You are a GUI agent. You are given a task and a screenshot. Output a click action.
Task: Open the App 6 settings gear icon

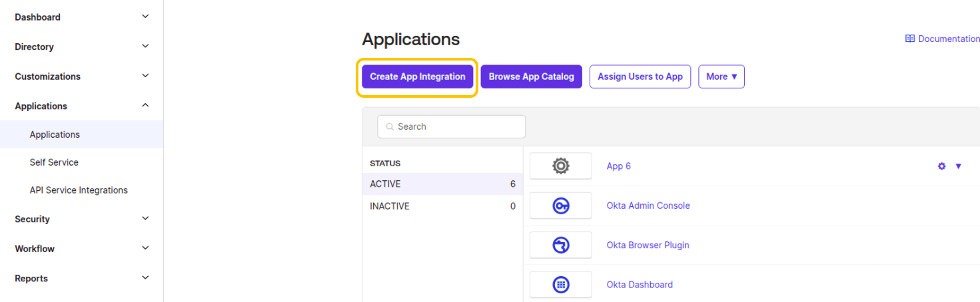pos(941,166)
